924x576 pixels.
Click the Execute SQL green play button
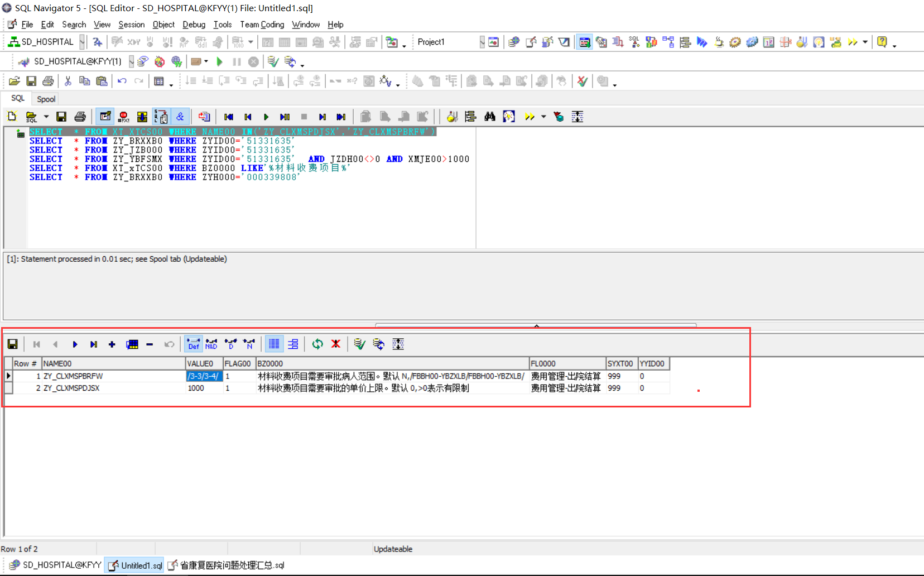(x=266, y=117)
